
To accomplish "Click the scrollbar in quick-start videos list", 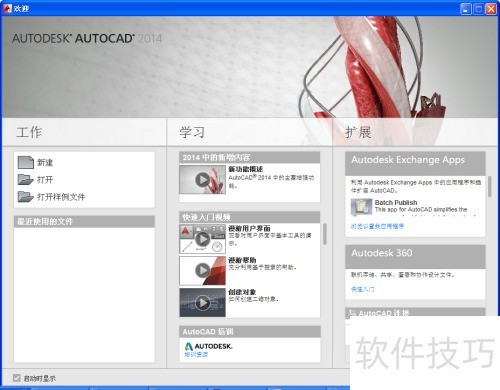I will click(324, 234).
